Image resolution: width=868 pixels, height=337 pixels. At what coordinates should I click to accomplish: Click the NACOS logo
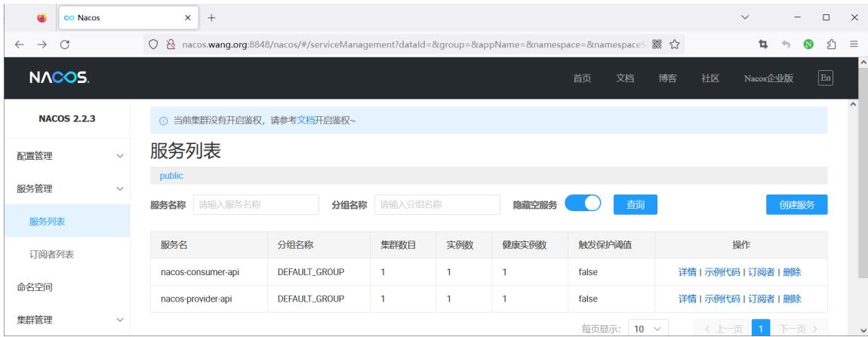[x=59, y=78]
